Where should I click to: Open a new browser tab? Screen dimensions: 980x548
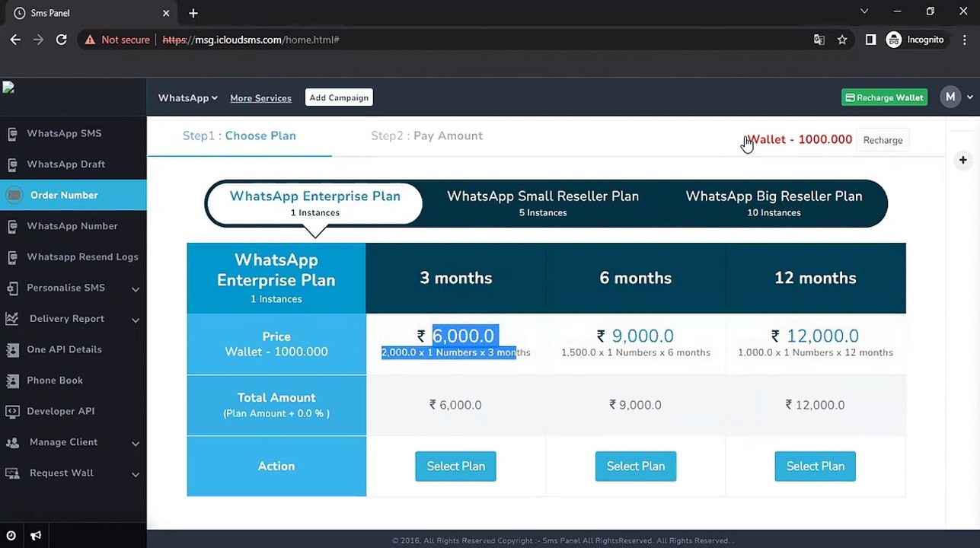pos(193,13)
